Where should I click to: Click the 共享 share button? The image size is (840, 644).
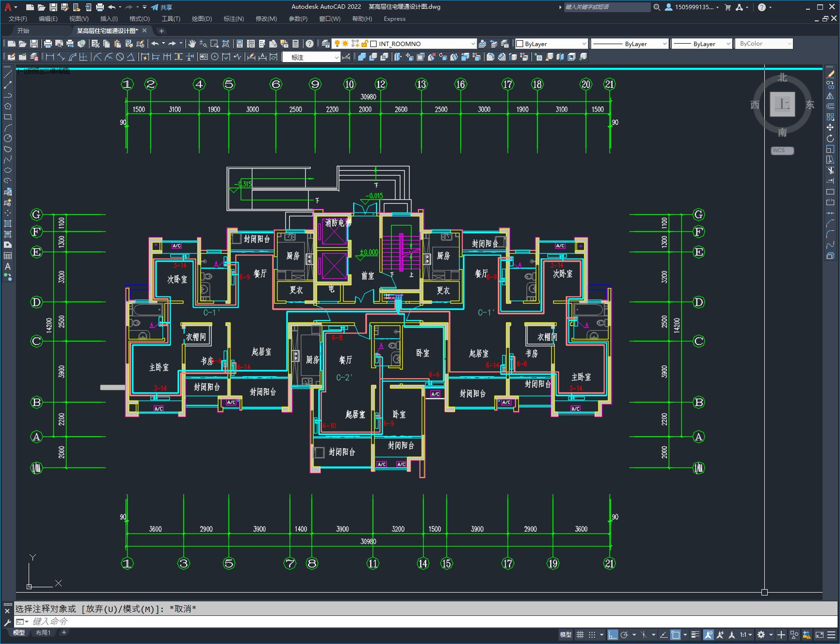tap(162, 7)
